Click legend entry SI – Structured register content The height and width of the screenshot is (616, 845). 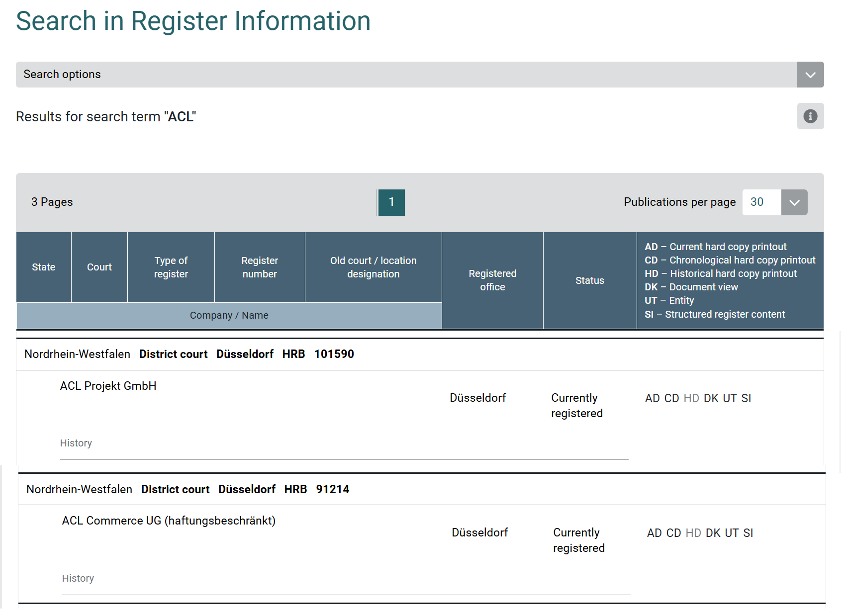click(x=715, y=314)
